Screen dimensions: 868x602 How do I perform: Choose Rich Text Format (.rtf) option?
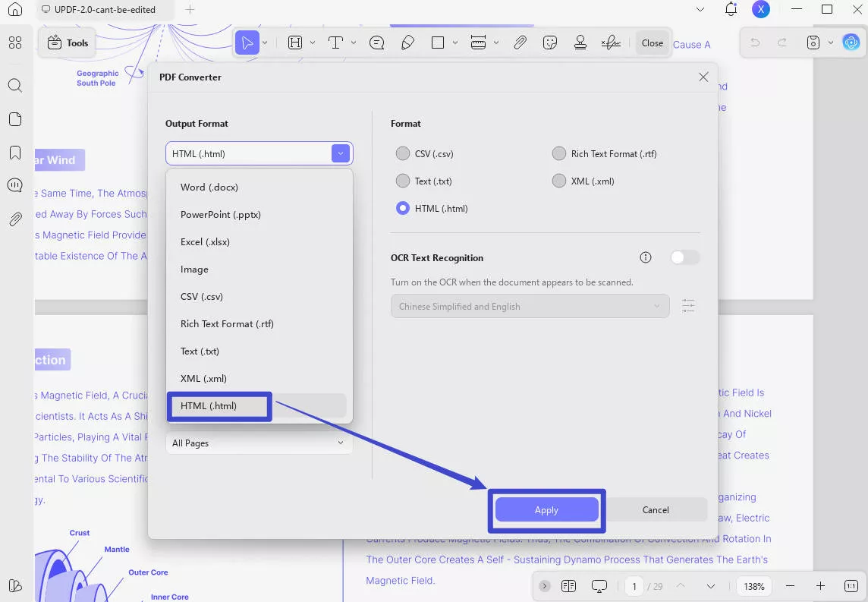pyautogui.click(x=559, y=153)
